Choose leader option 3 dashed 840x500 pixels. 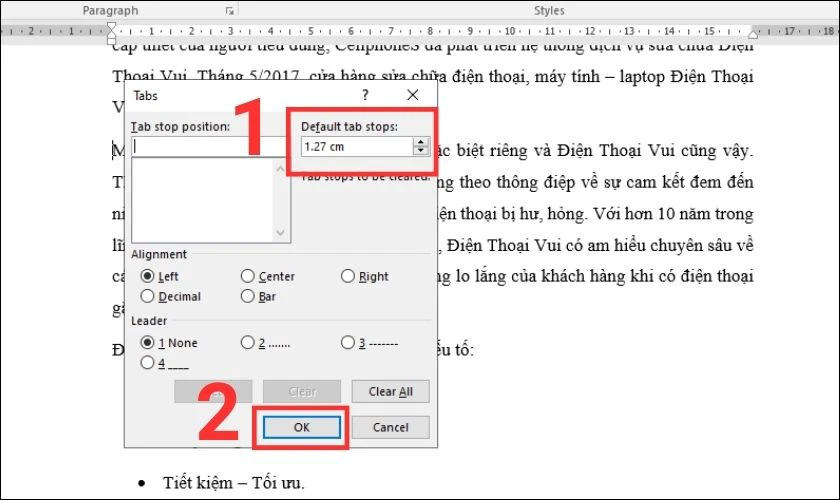[x=348, y=342]
